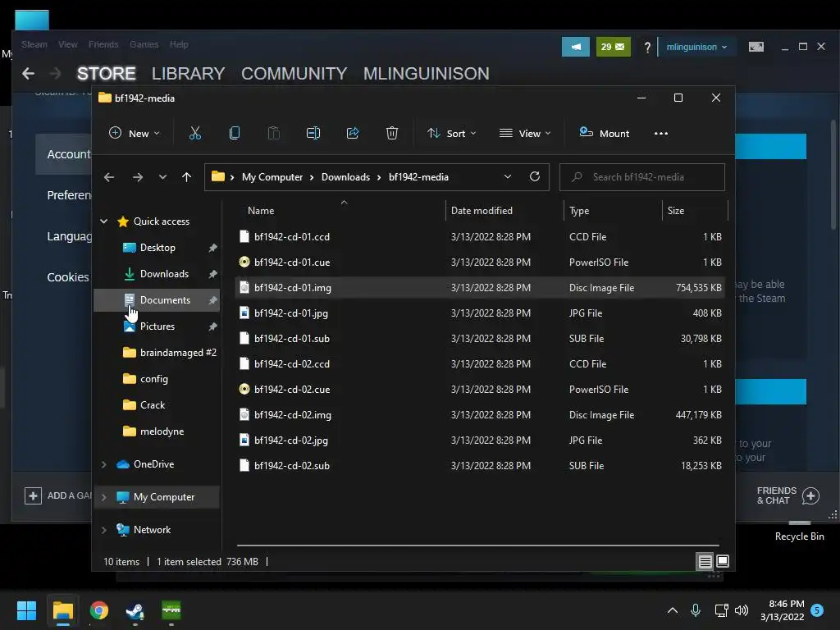Open Desktop in Quick access
Viewport: 840px width, 630px height.
pos(157,248)
